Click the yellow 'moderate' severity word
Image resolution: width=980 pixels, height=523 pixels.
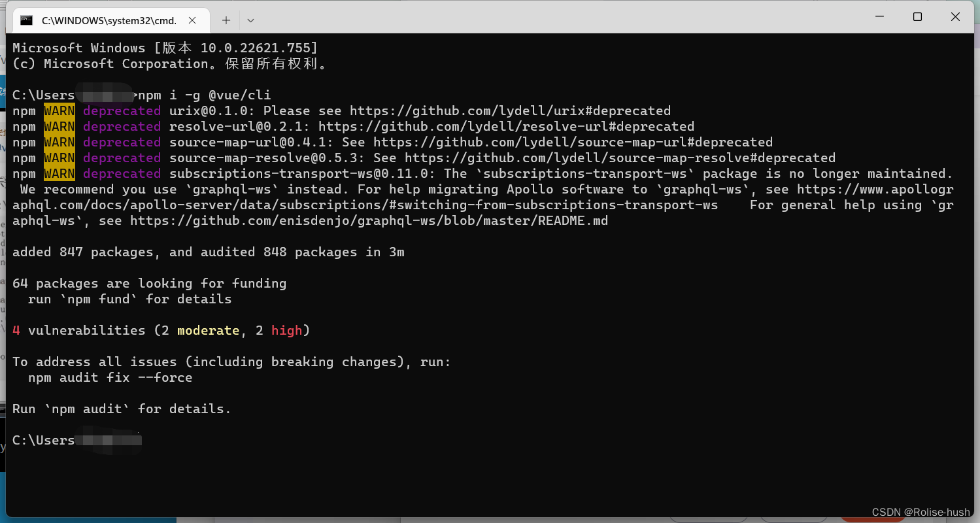coord(208,330)
